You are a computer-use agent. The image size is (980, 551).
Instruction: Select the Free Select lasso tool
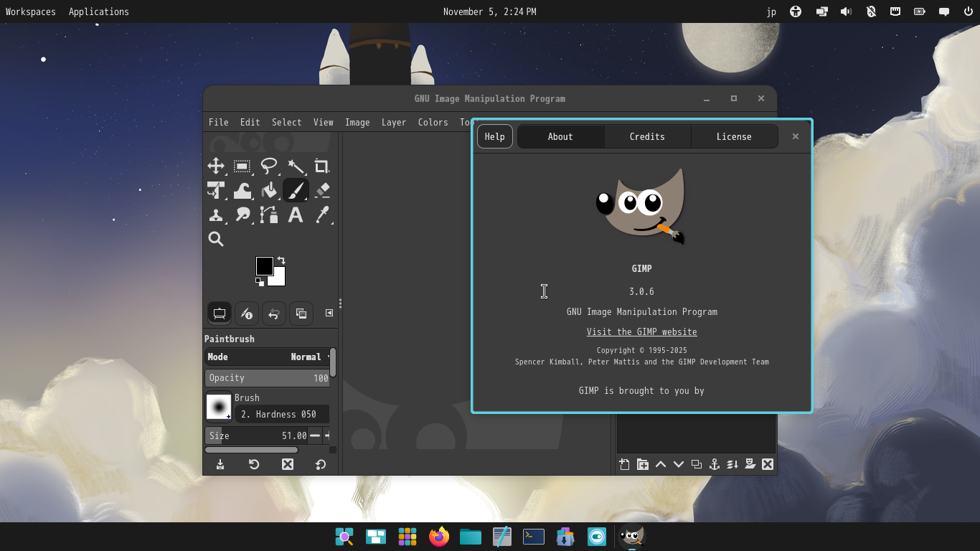tap(269, 166)
